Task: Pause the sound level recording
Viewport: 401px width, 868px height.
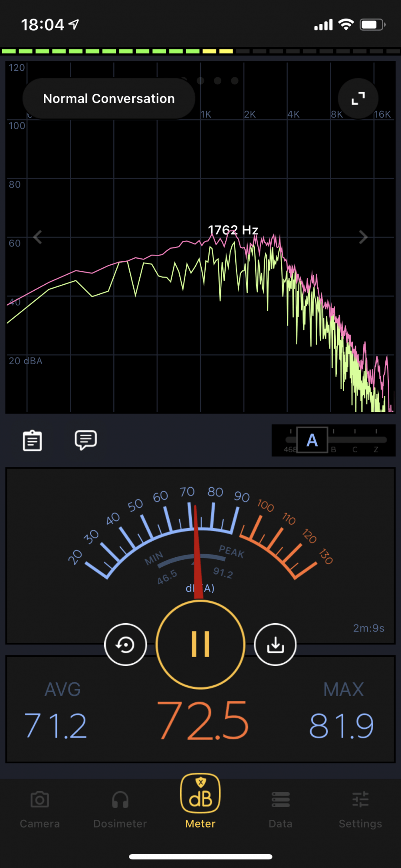Action: (x=200, y=644)
